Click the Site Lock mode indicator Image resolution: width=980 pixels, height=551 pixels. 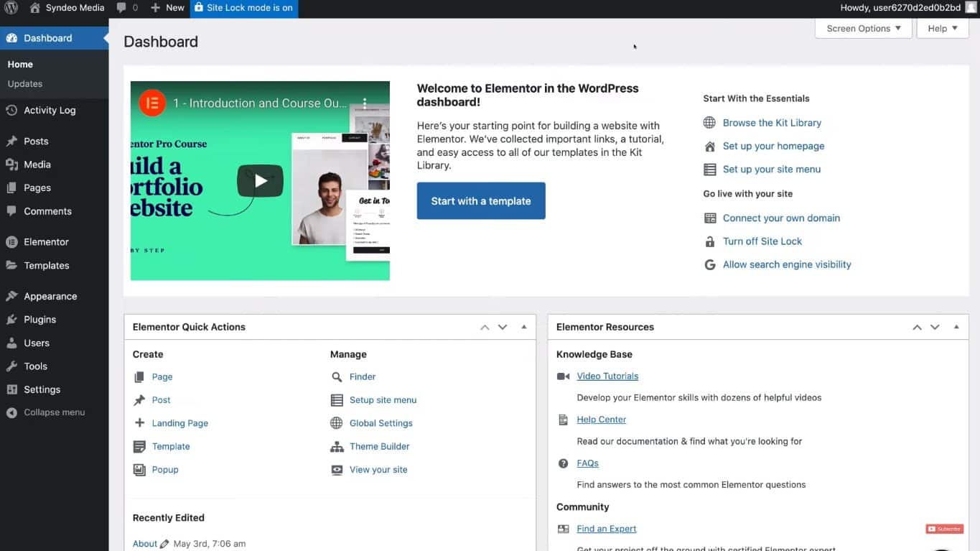(243, 8)
